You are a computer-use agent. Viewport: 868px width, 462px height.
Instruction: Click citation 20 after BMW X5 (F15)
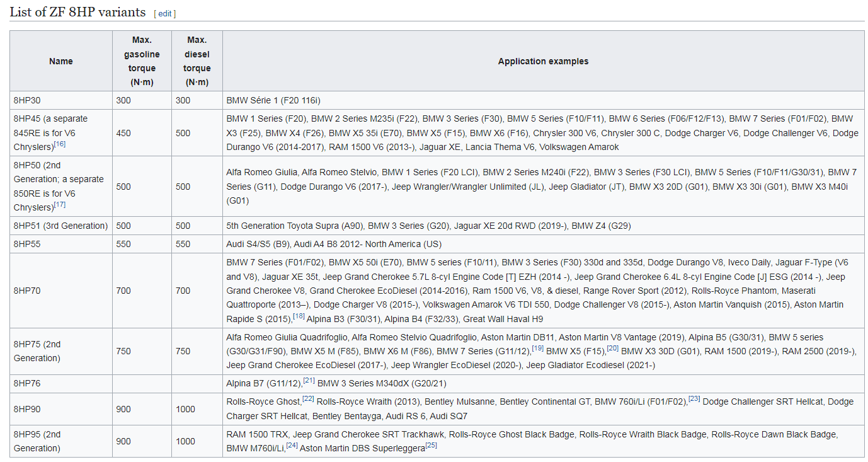point(612,348)
